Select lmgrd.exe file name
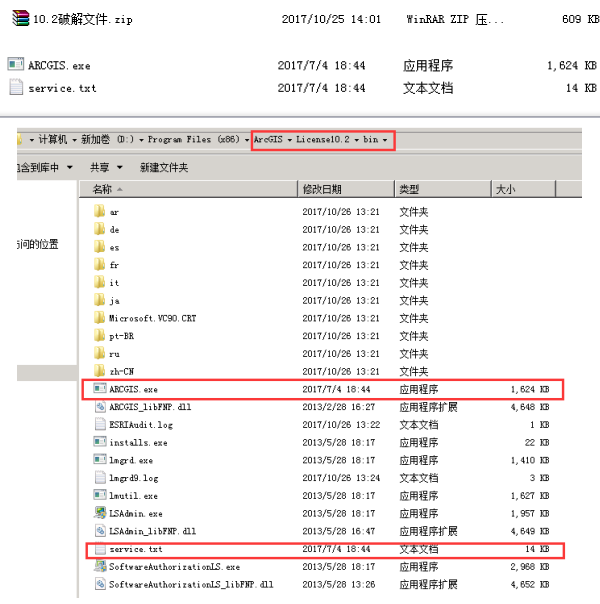 [x=131, y=460]
